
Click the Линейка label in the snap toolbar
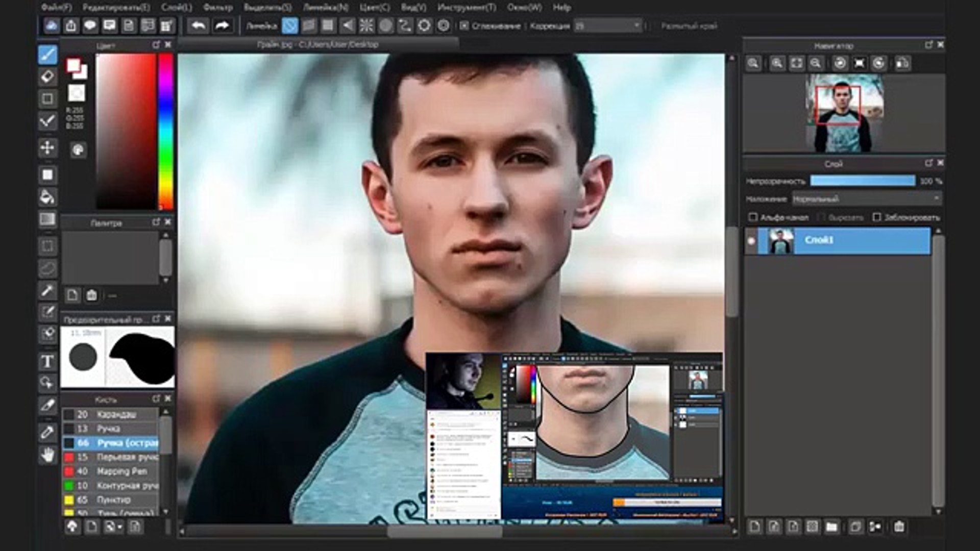click(261, 26)
